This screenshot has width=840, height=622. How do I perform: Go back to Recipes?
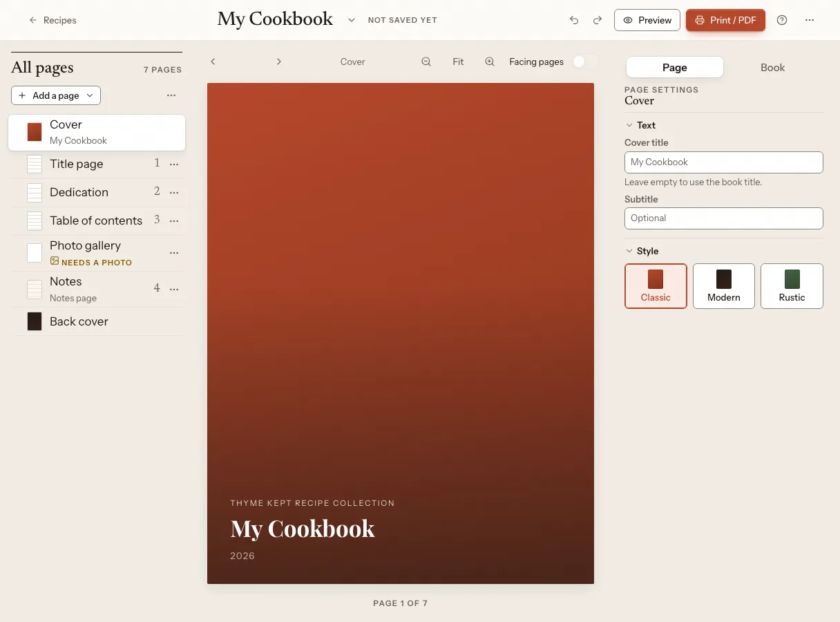tap(52, 21)
